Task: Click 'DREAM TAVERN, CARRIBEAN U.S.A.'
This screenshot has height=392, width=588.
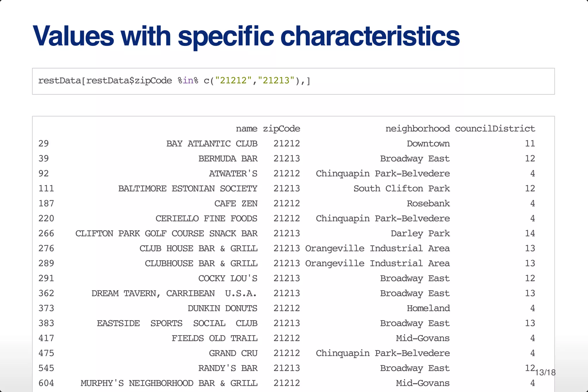Action: coord(175,293)
